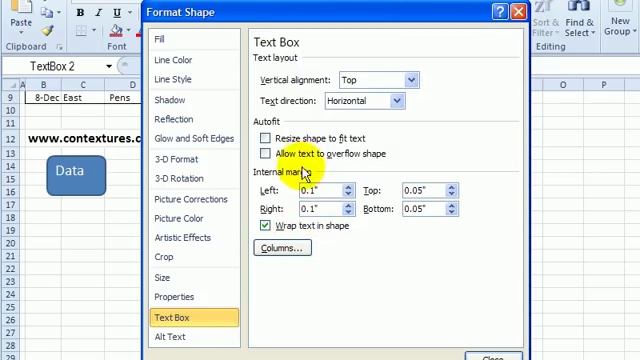The height and width of the screenshot is (360, 640).
Task: Select the Fill category
Action: (194, 39)
